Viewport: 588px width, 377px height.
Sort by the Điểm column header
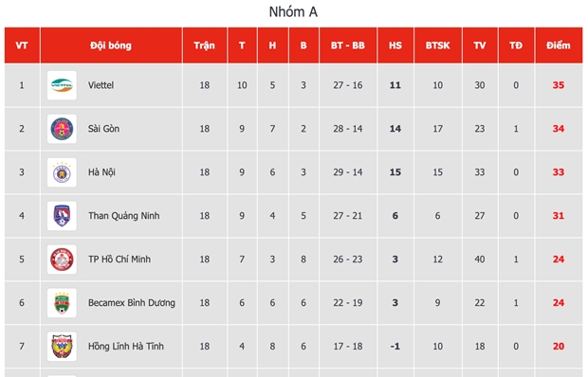pyautogui.click(x=559, y=45)
